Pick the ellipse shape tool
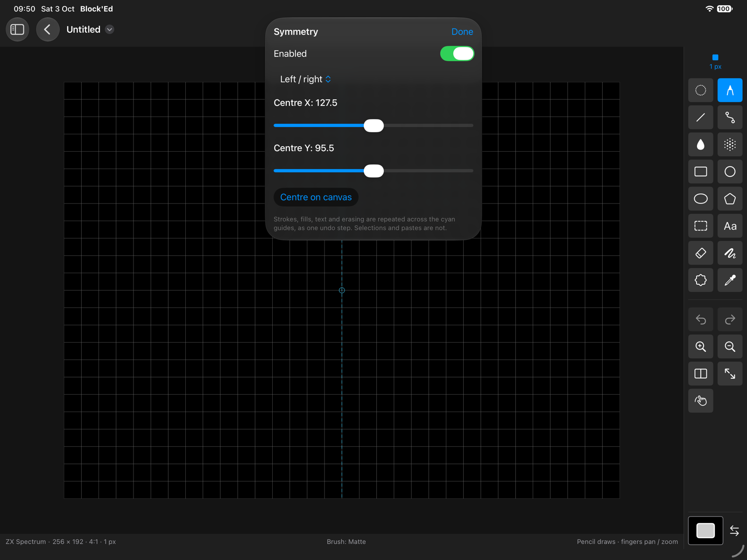This screenshot has width=747, height=560. pos(701,199)
